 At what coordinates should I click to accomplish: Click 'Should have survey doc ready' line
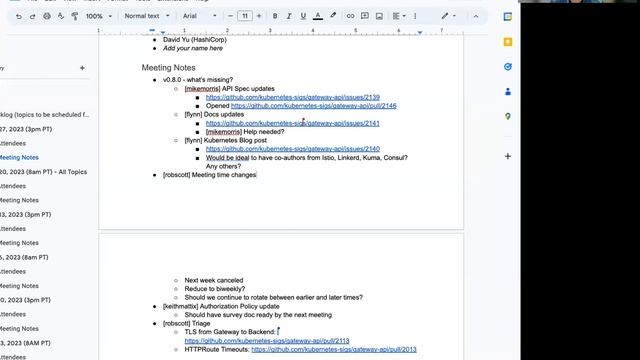pos(258,315)
